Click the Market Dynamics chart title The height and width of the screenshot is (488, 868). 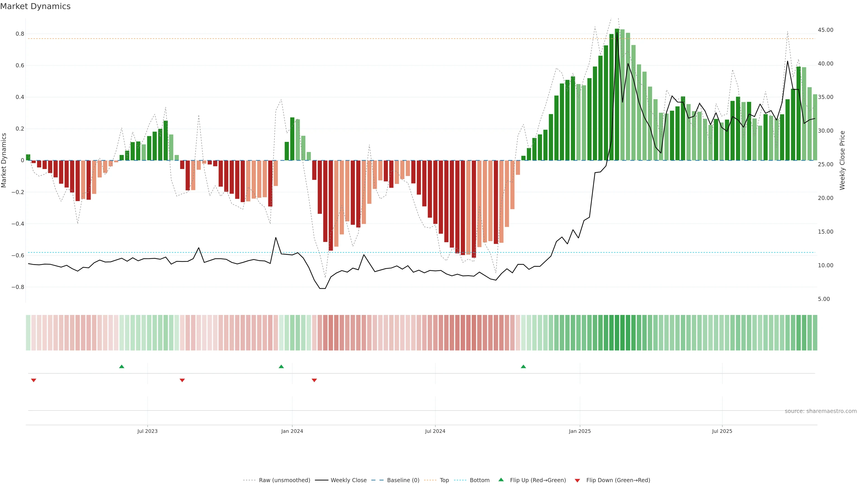pyautogui.click(x=35, y=6)
